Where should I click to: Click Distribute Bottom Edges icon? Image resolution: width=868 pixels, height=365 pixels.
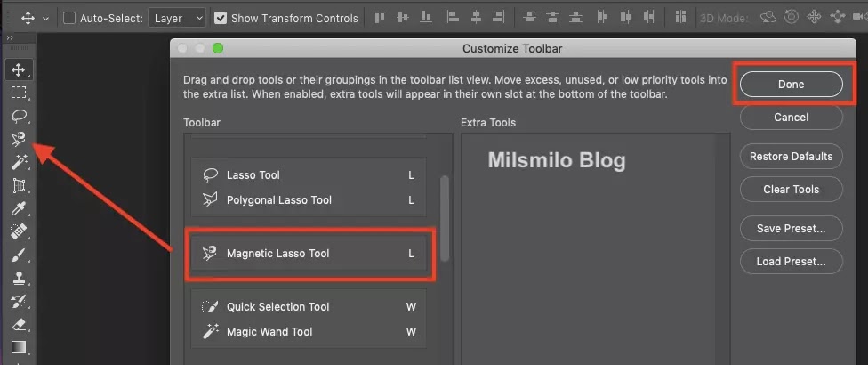coord(576,18)
